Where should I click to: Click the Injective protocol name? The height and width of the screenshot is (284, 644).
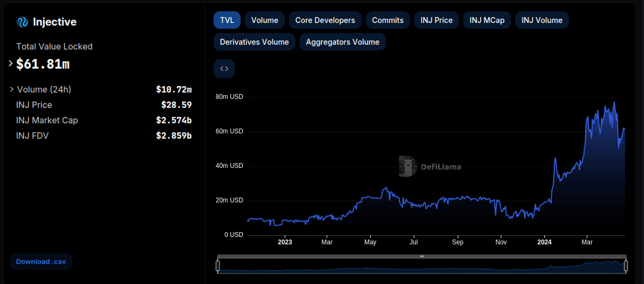pyautogui.click(x=55, y=22)
